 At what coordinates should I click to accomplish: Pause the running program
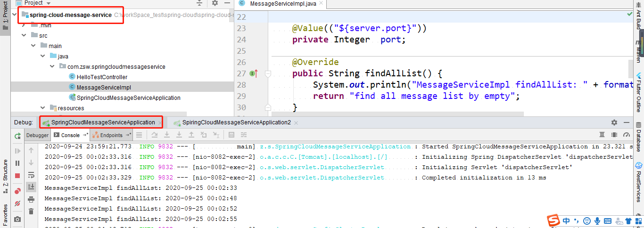point(17,163)
